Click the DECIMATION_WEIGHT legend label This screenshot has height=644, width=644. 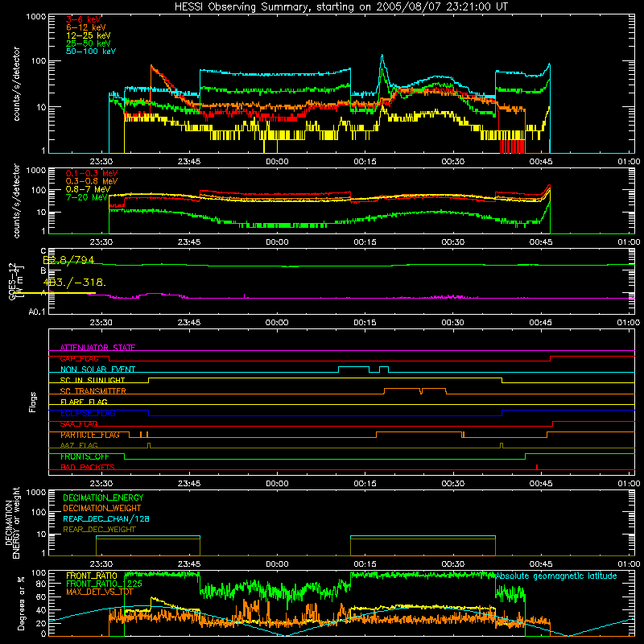coord(102,509)
